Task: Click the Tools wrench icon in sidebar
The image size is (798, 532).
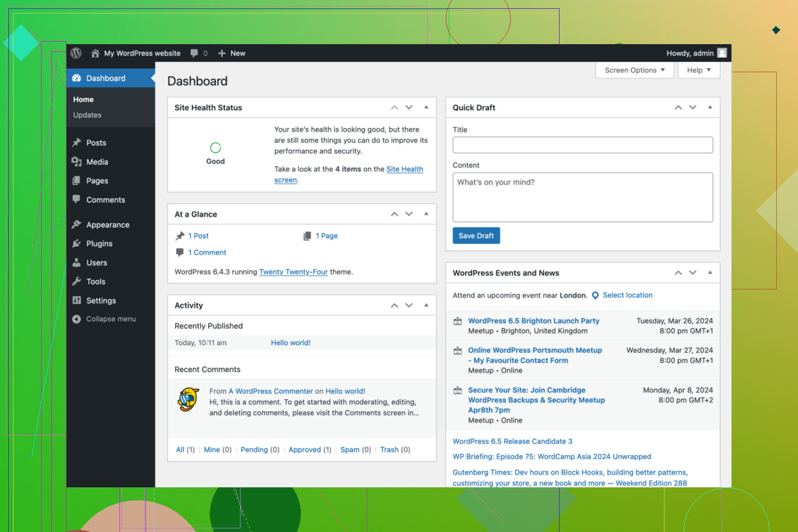Action: pyautogui.click(x=76, y=281)
